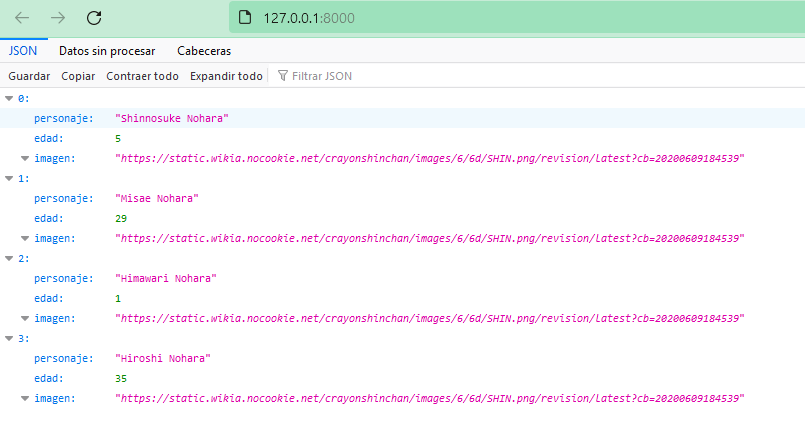Image resolution: width=805 pixels, height=441 pixels.
Task: Click Contraer todo to collapse all nodes
Action: (x=142, y=76)
